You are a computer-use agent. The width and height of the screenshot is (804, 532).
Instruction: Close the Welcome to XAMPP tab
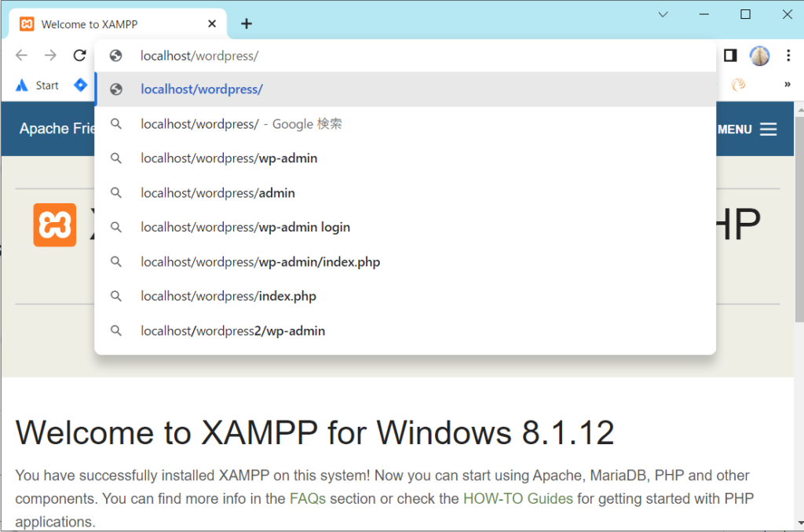(x=212, y=24)
